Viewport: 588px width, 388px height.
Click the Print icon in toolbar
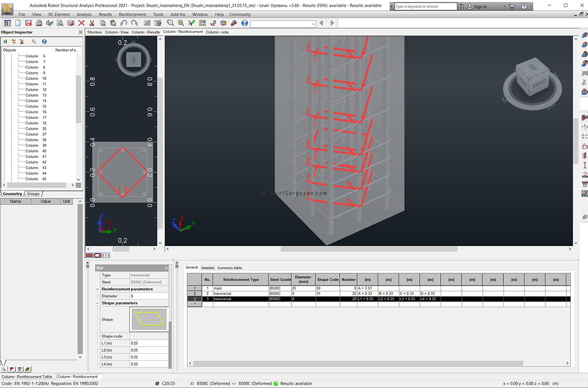[x=39, y=23]
